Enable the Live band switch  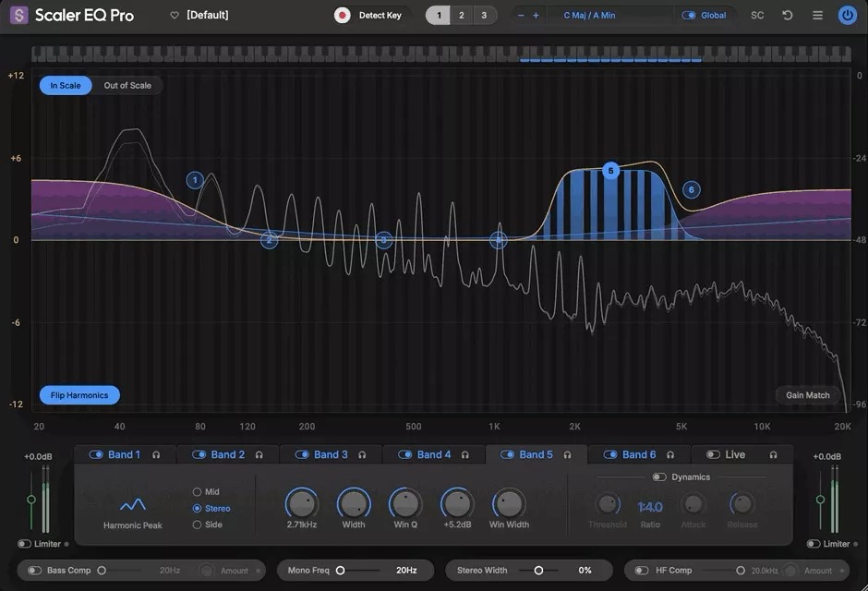(713, 455)
